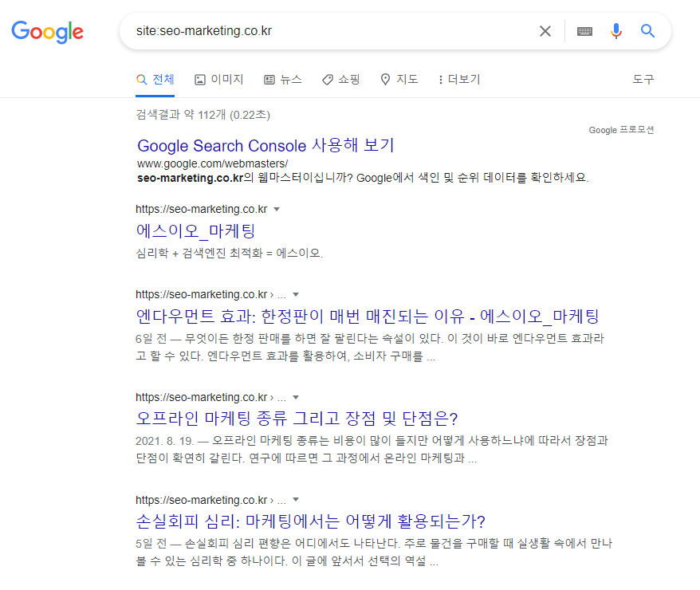Expand the dropdown arrow next to https://seo-marketing.co.kr homepage URL
Image resolution: width=700 pixels, height=590 pixels.
click(277, 210)
